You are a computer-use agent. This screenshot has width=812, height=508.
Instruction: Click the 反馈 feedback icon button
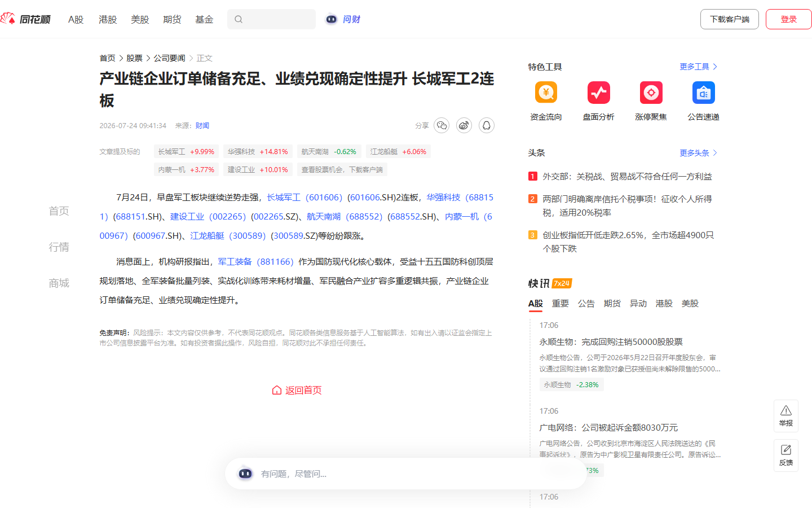click(786, 455)
